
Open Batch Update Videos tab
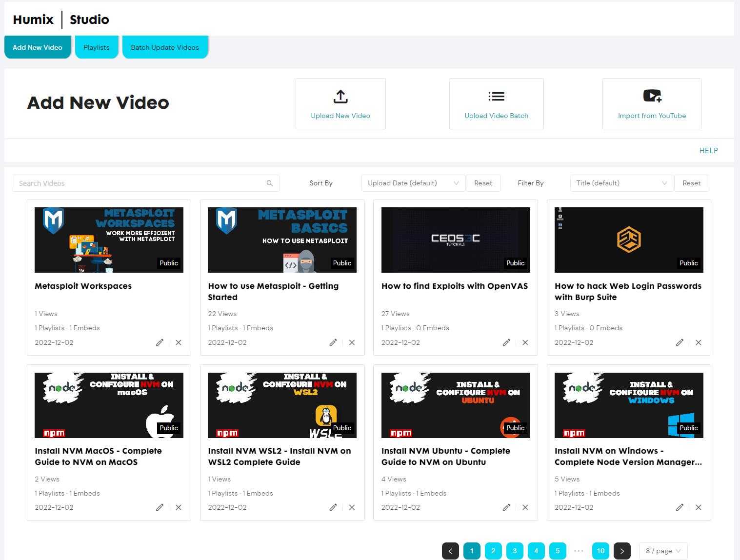165,47
